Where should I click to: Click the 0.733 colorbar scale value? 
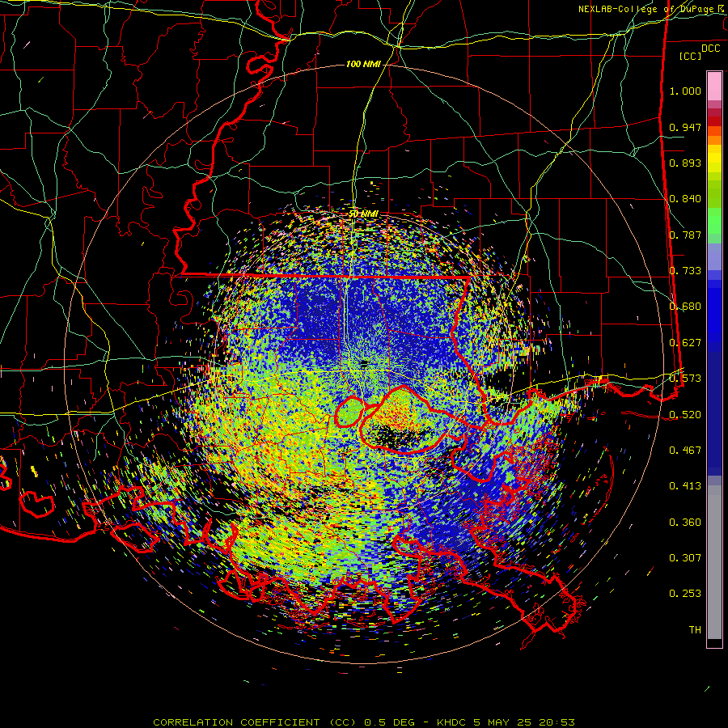click(x=685, y=271)
